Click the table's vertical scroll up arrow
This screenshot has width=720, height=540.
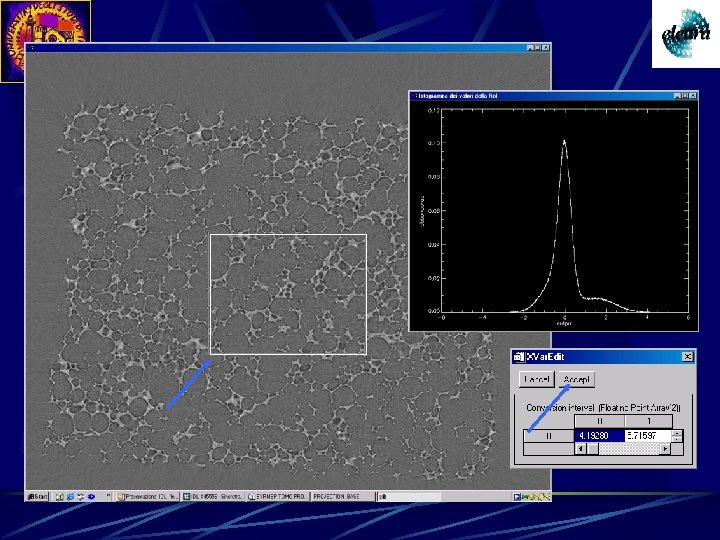[x=678, y=433]
